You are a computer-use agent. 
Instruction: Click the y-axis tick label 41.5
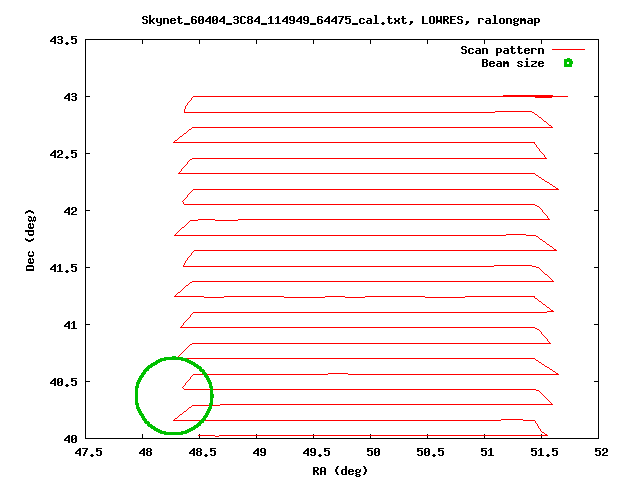63,268
